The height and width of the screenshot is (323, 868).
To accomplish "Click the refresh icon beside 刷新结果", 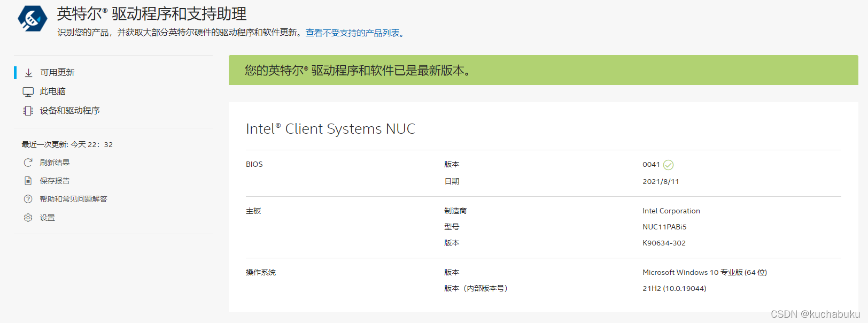I will (x=28, y=163).
